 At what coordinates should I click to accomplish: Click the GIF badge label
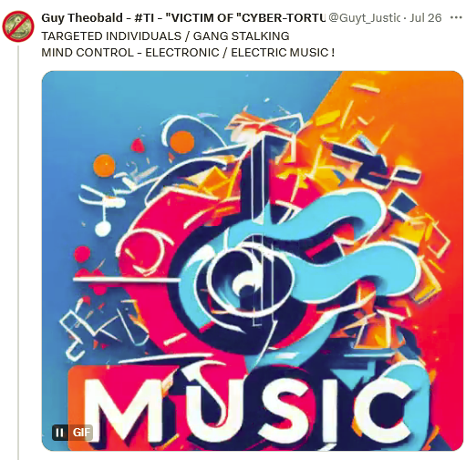81,433
